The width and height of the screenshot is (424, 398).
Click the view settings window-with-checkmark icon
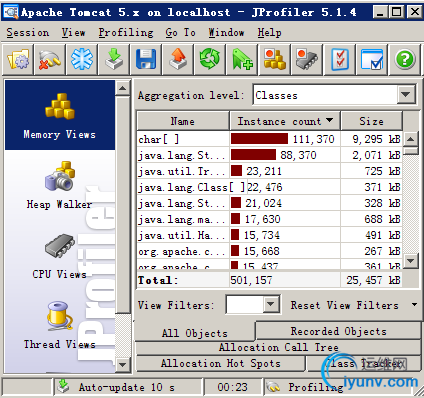[372, 60]
